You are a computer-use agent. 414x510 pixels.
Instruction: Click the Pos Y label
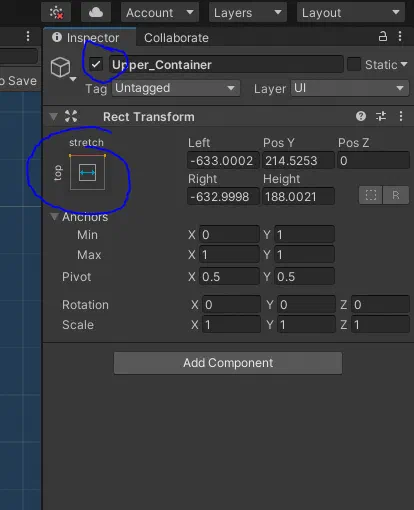[279, 143]
